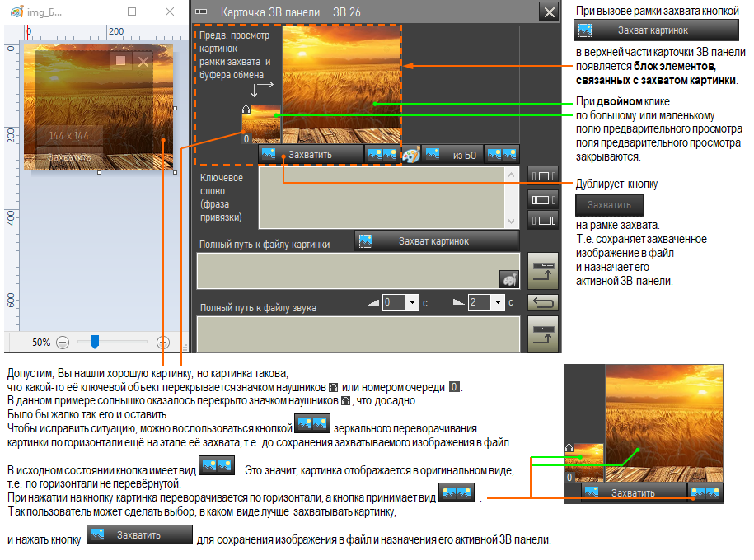Click the assign button beside the picture path field
Image resolution: width=754 pixels, height=560 pixels.
tap(543, 271)
